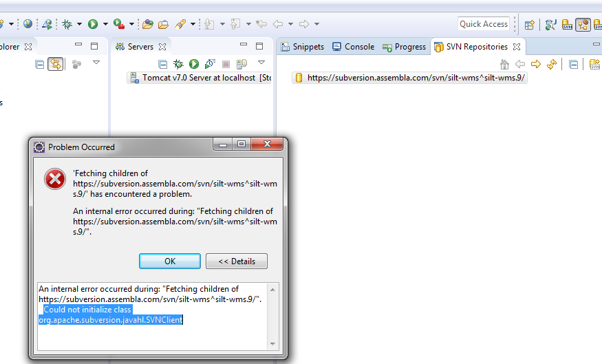This screenshot has width=602, height=364.
Task: Click the SVN Repositories home icon
Action: click(504, 64)
